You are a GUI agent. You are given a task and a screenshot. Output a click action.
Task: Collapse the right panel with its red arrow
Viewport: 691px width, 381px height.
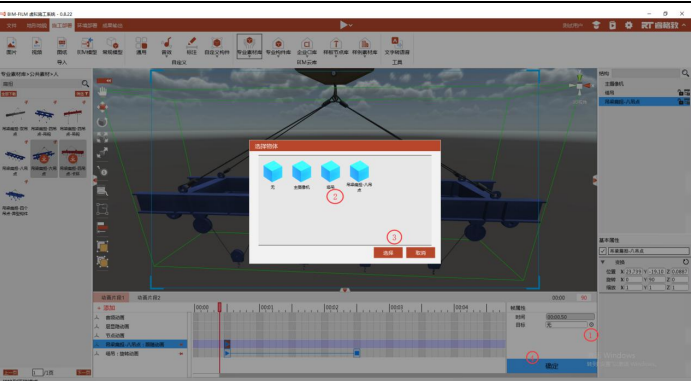pyautogui.click(x=595, y=180)
